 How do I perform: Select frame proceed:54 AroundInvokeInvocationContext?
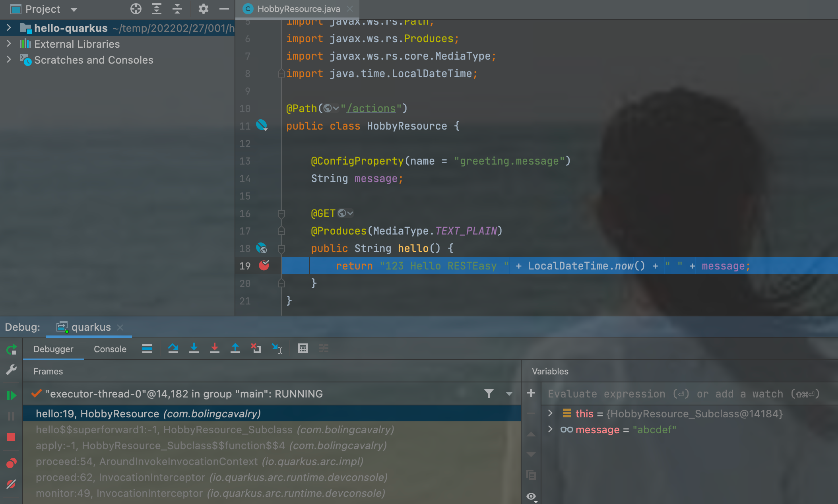click(199, 461)
